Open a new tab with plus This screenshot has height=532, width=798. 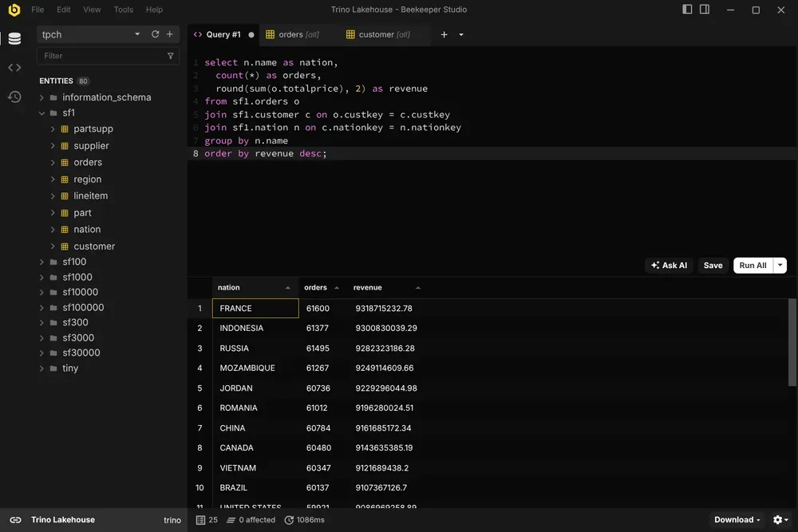444,34
